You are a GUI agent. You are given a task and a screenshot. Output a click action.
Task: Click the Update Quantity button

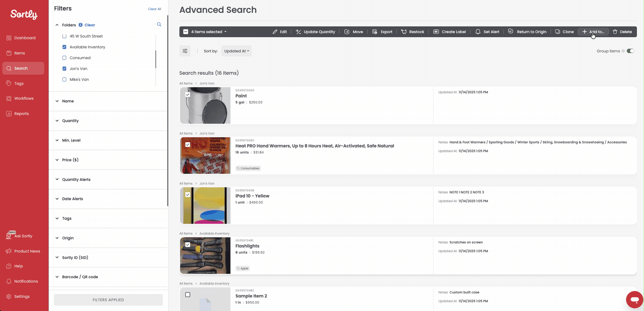315,32
